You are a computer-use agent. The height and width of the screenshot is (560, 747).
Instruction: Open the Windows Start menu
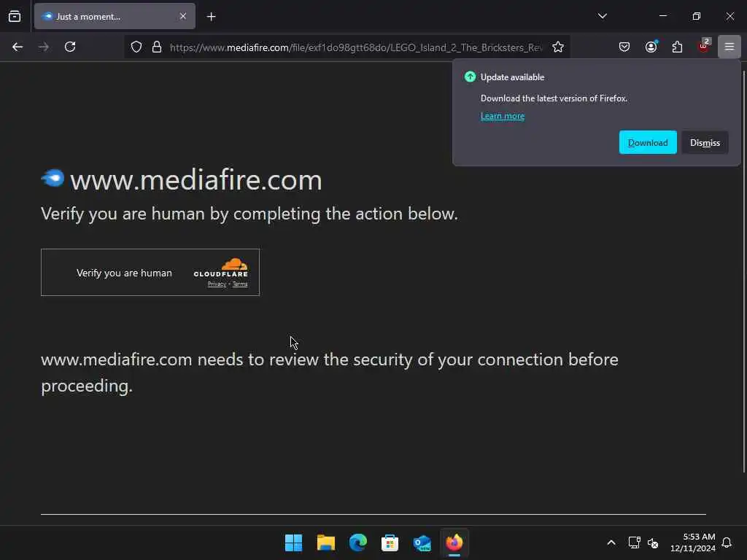pyautogui.click(x=293, y=542)
